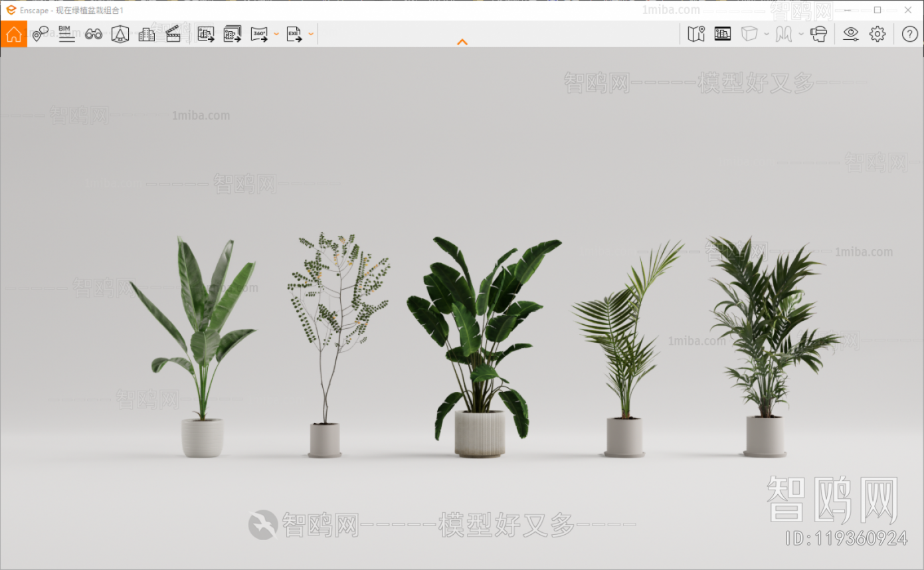
Task: Open the mini map icon
Action: 696,34
